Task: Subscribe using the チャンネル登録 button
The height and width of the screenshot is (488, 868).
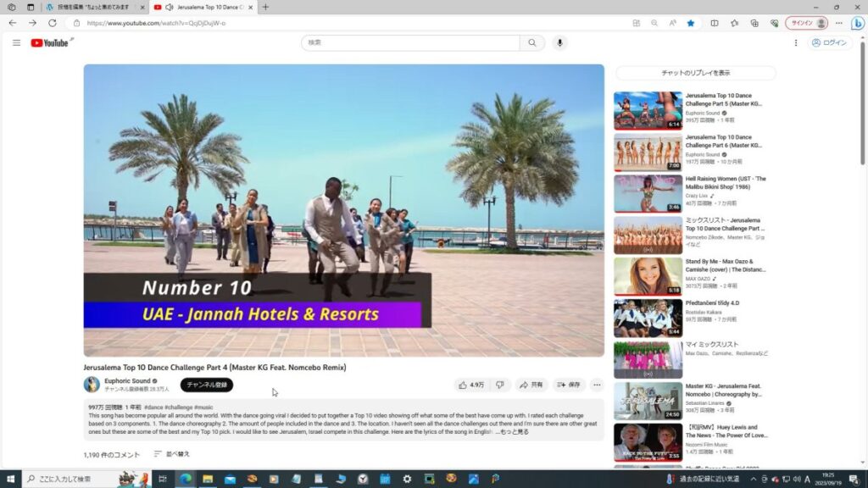Action: point(207,385)
